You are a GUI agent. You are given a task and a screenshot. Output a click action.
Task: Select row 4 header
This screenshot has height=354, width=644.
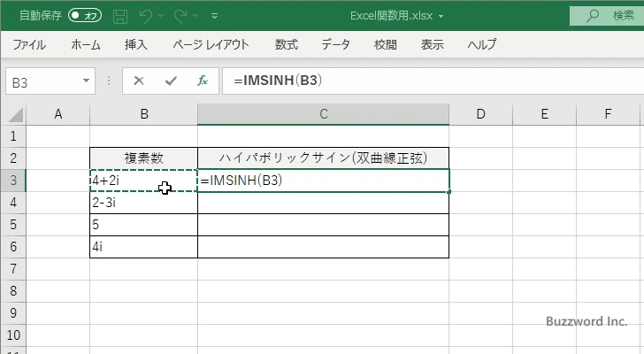point(13,203)
